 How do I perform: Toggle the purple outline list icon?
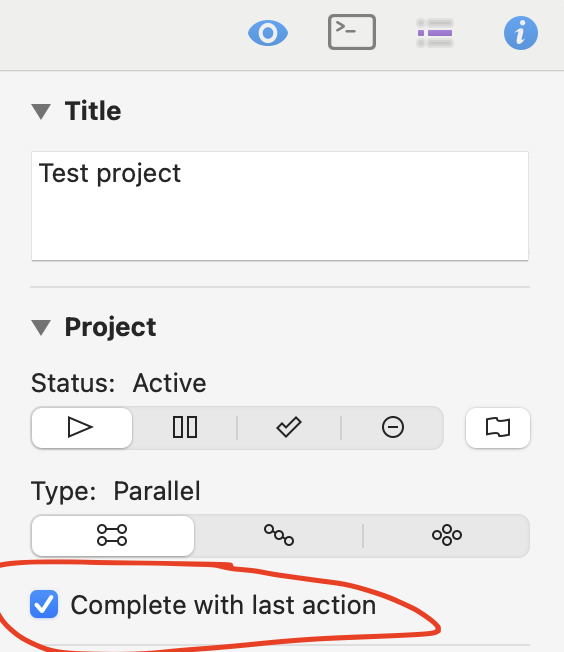coord(435,33)
